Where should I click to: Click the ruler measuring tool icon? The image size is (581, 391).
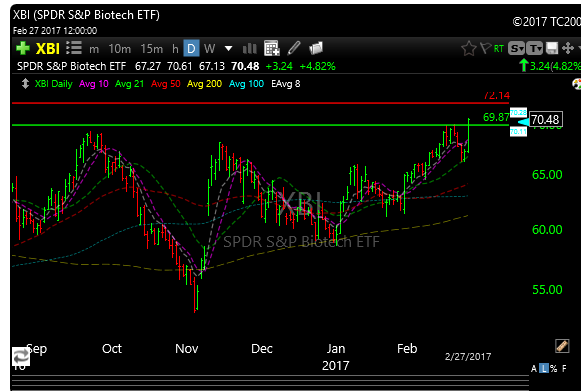click(x=562, y=346)
